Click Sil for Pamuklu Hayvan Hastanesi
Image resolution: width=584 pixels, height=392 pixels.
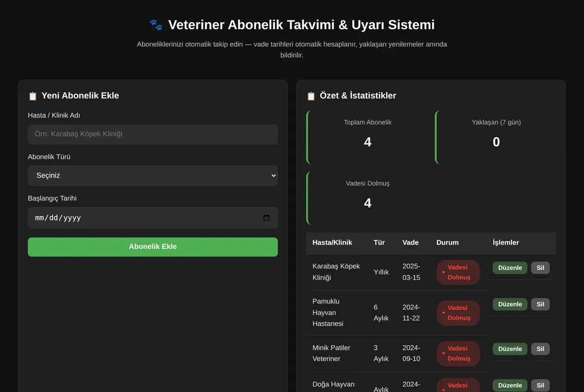(540, 304)
